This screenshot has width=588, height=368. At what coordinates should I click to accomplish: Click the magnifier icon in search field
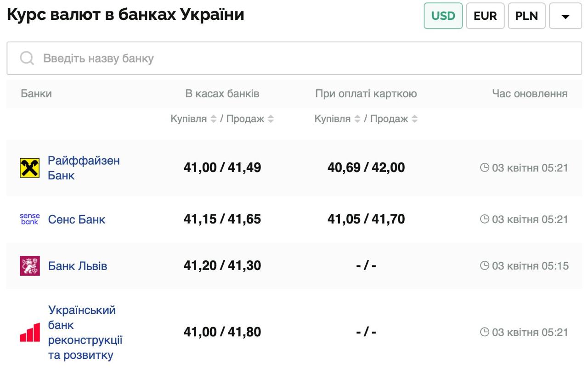point(27,58)
